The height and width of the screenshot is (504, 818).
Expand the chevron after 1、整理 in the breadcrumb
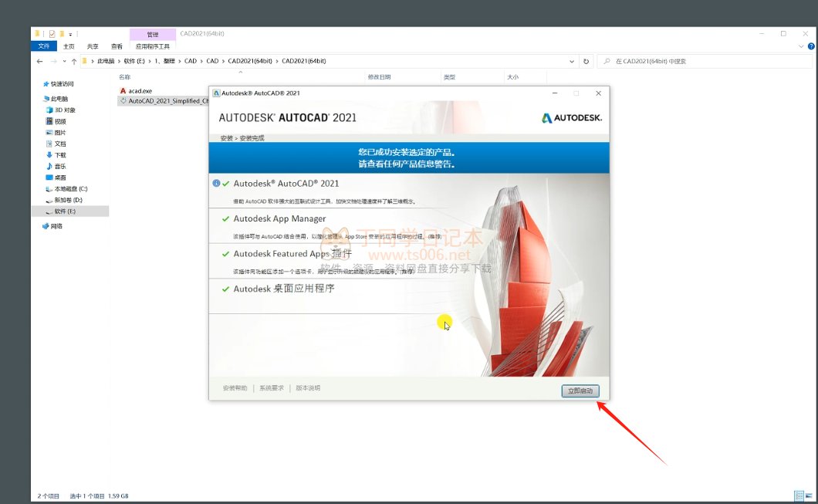tap(180, 61)
